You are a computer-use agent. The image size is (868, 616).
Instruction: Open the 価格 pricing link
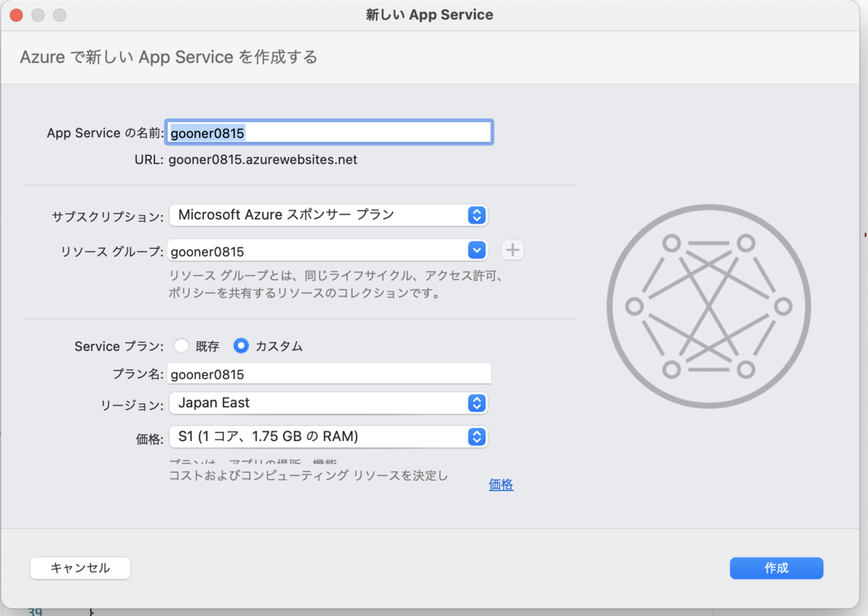[501, 485]
